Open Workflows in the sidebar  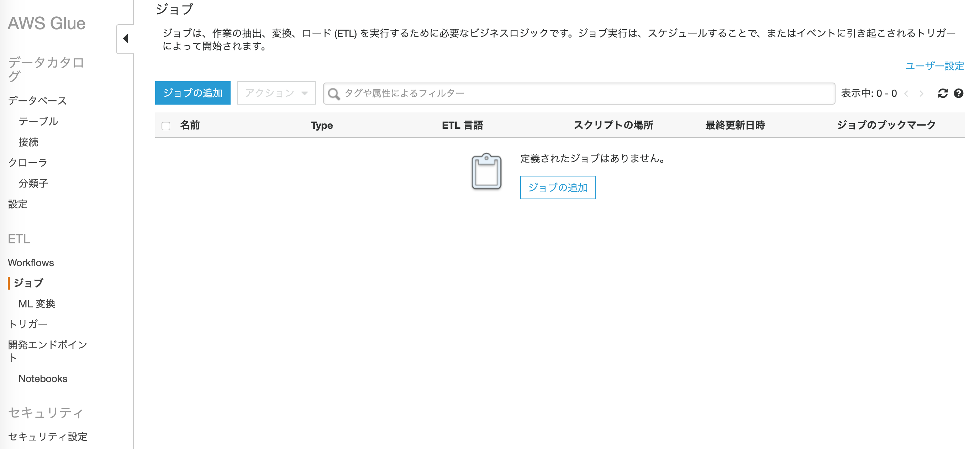(x=31, y=263)
